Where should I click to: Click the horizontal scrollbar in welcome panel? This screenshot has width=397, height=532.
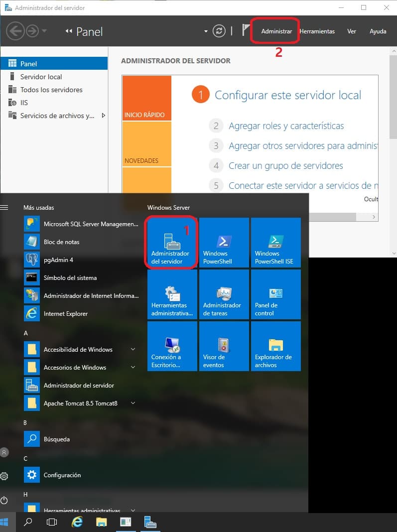point(332,217)
